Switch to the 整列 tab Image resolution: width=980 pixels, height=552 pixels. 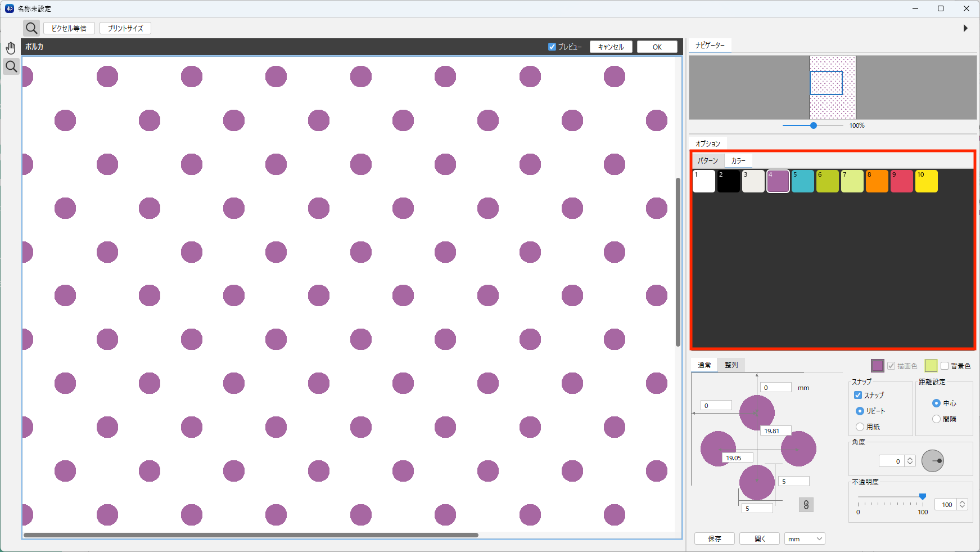(731, 365)
